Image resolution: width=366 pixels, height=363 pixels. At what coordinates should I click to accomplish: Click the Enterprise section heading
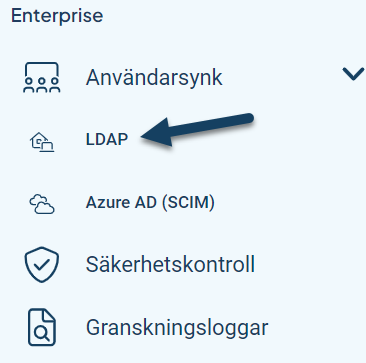click(57, 16)
